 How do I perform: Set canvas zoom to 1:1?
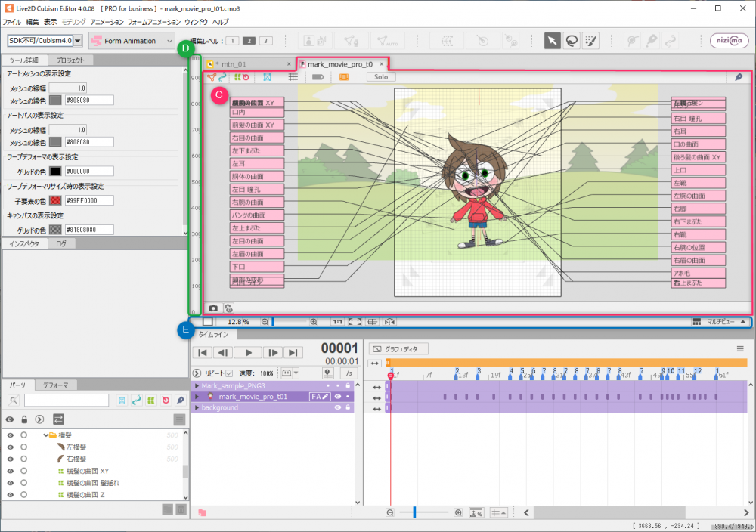coord(337,322)
